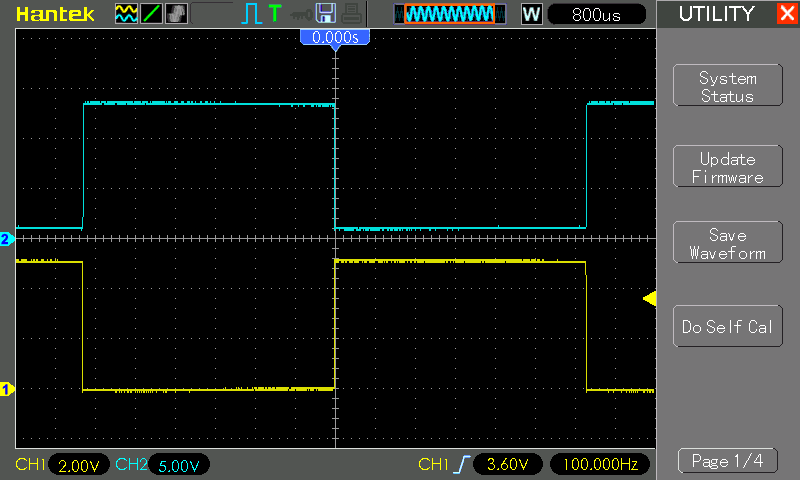Start Do Self Cal

coord(728,326)
